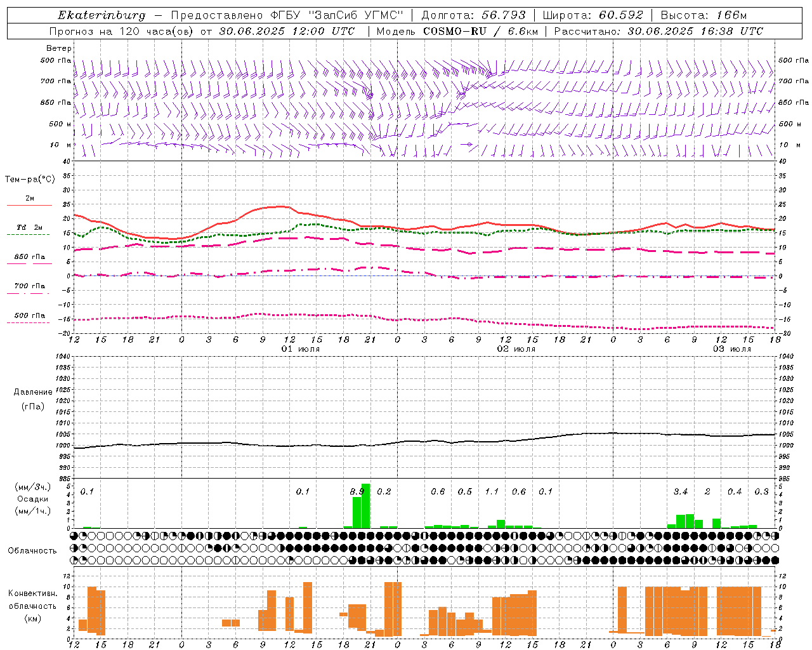Click the 'Td 2м' dew point legend entry
Image resolution: width=812 pixels, height=650 pixels.
(x=29, y=227)
